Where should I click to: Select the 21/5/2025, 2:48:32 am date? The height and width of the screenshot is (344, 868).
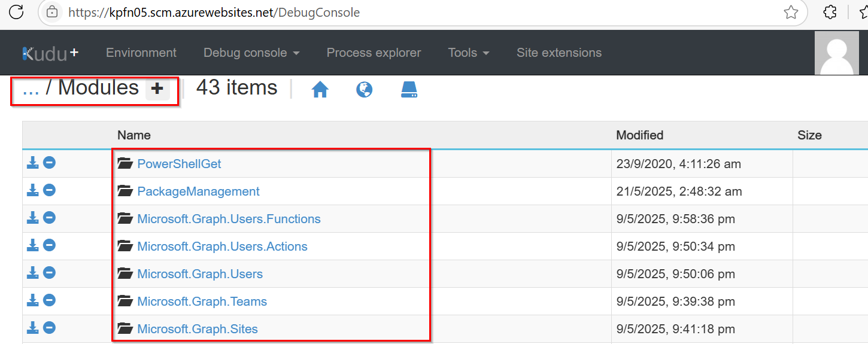679,191
